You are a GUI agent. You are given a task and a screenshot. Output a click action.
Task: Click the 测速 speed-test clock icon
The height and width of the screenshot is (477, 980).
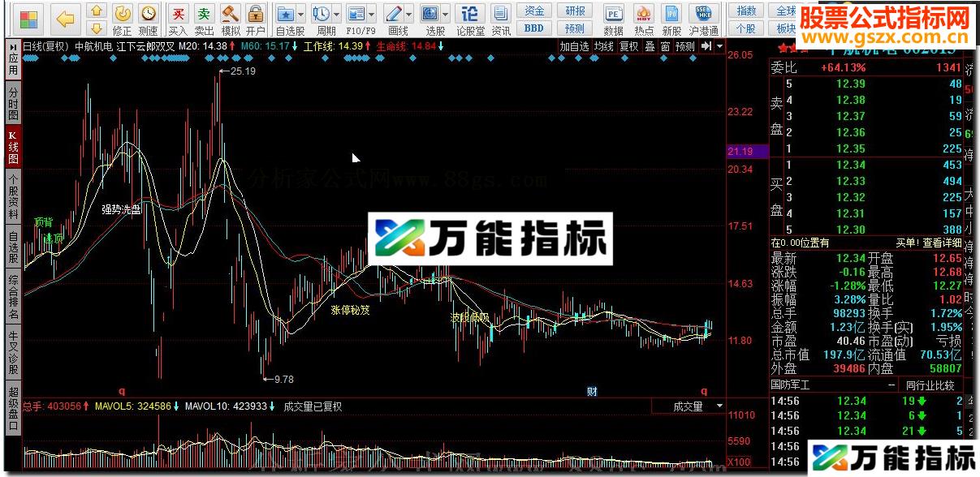pyautogui.click(x=147, y=14)
